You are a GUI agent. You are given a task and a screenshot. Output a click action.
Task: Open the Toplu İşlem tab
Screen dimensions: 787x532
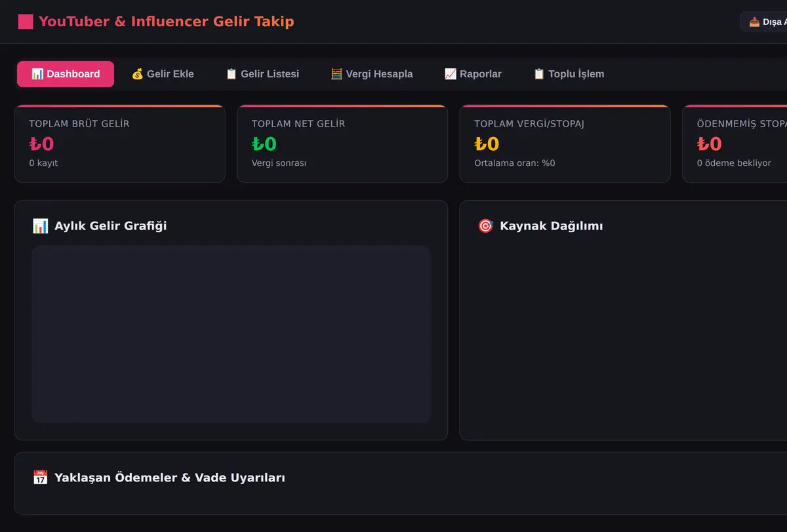pos(569,74)
